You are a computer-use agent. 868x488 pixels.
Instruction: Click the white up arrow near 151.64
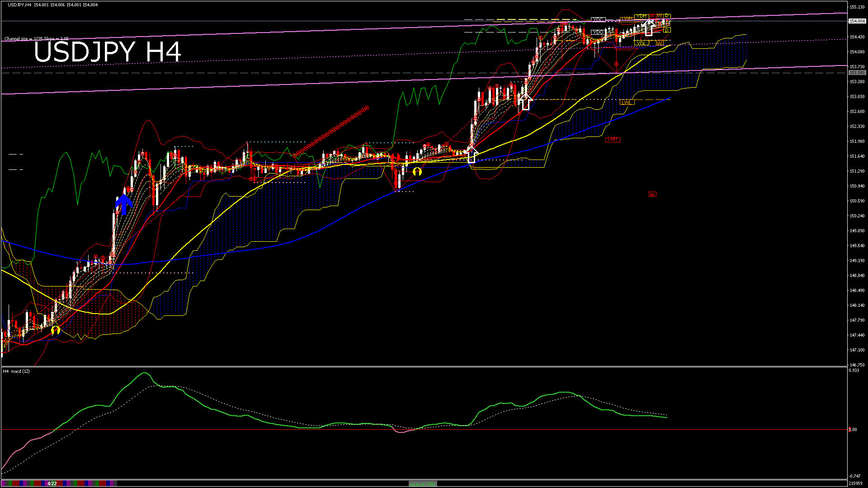(472, 154)
